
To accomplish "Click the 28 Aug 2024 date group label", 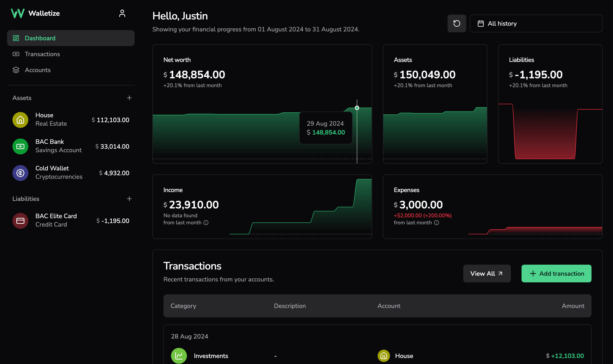I will point(190,336).
